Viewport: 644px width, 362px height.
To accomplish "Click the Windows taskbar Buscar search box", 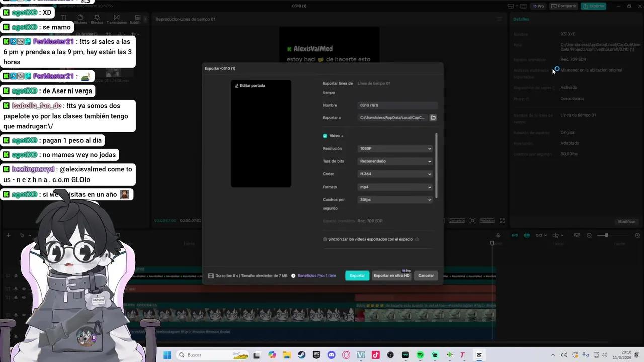I will (x=213, y=355).
